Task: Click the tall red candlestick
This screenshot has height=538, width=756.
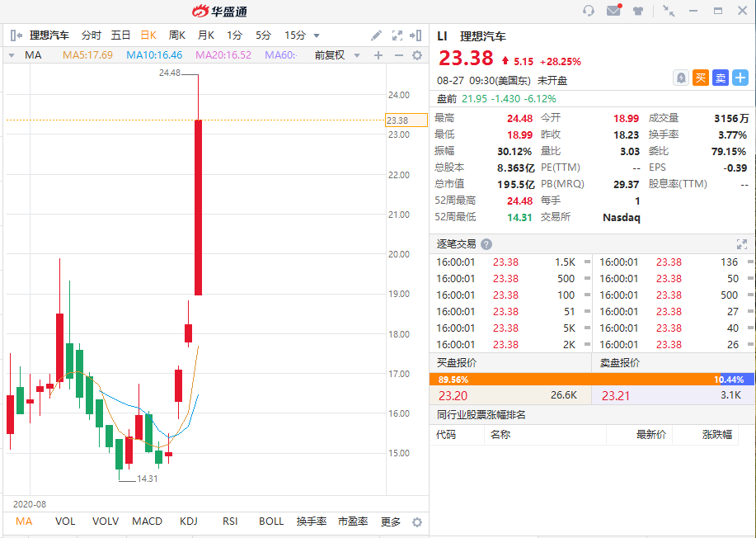Action: tap(198, 207)
